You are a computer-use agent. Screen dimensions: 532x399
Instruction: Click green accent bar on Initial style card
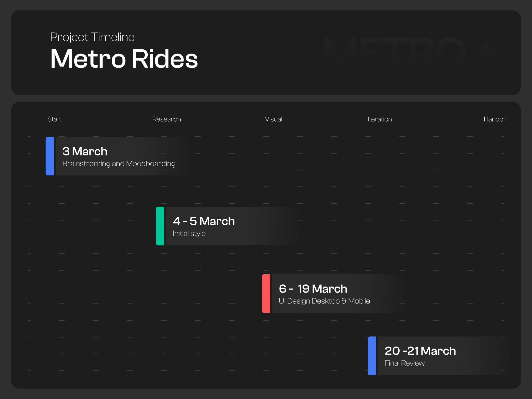tap(160, 226)
